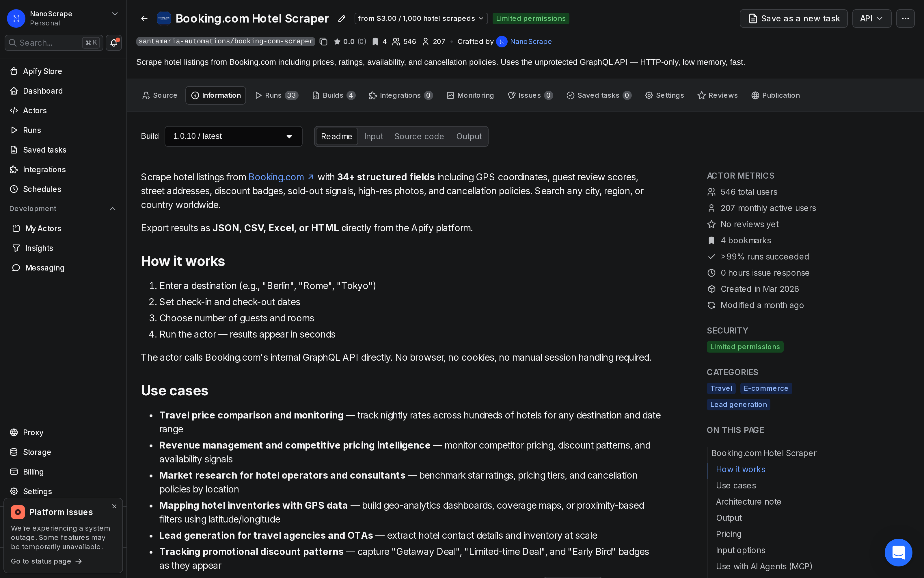924x578 pixels.
Task: Open the Integrations tab with 0
Action: (x=400, y=95)
